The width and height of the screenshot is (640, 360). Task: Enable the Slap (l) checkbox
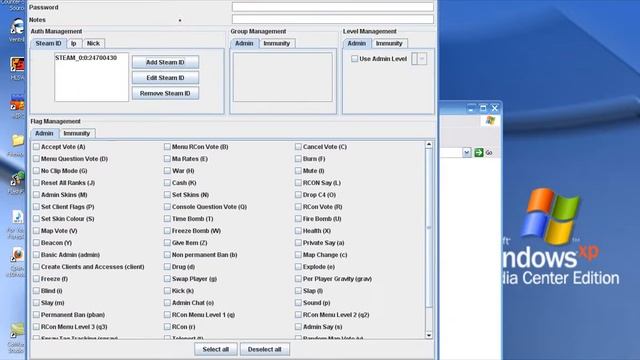[298, 291]
